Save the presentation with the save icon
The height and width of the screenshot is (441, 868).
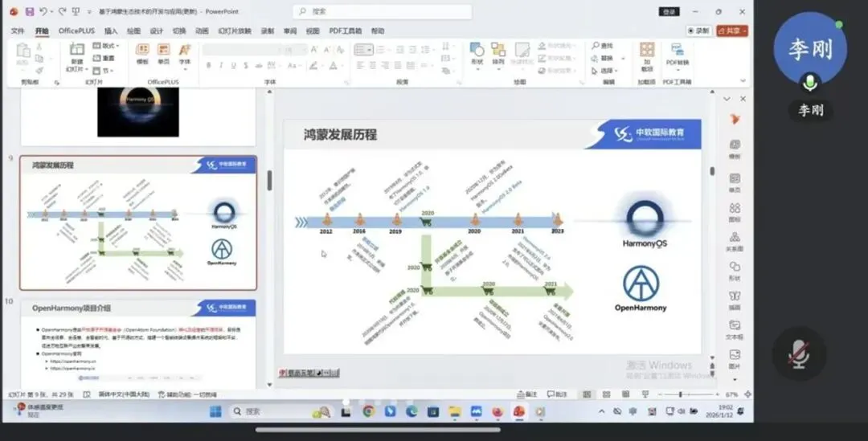coord(30,11)
